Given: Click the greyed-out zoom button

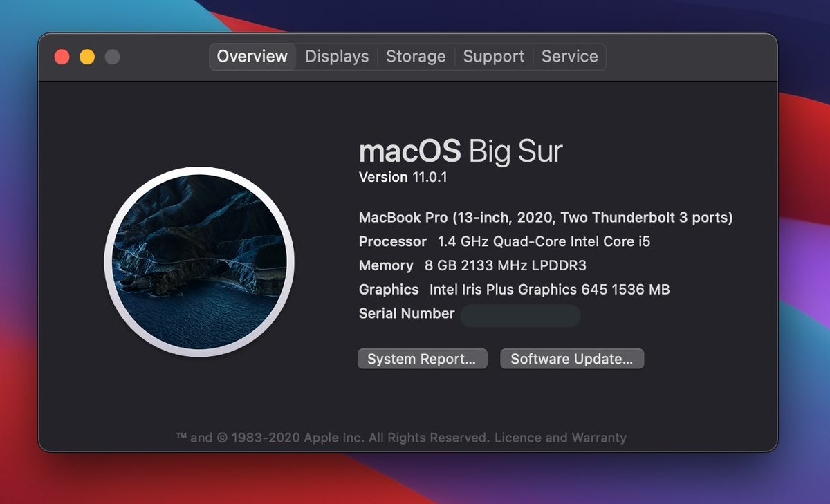Looking at the screenshot, I should tap(112, 57).
